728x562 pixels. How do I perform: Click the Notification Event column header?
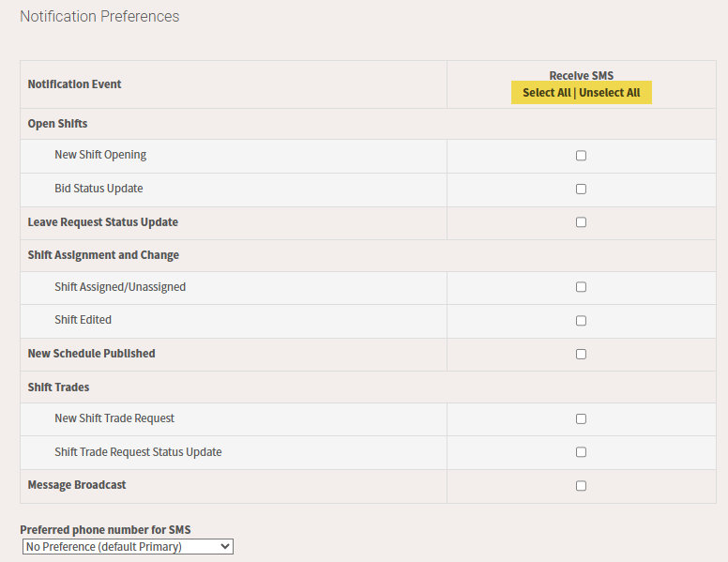coord(75,84)
